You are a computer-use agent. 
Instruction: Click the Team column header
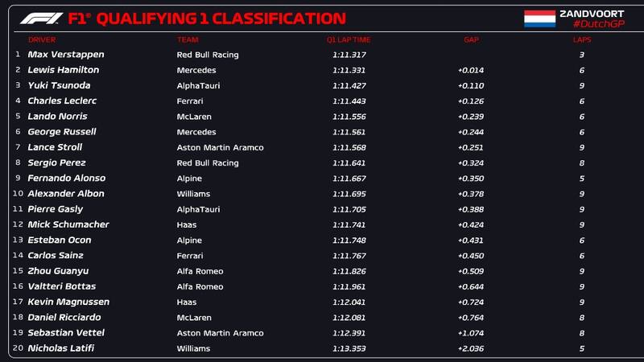[188, 39]
